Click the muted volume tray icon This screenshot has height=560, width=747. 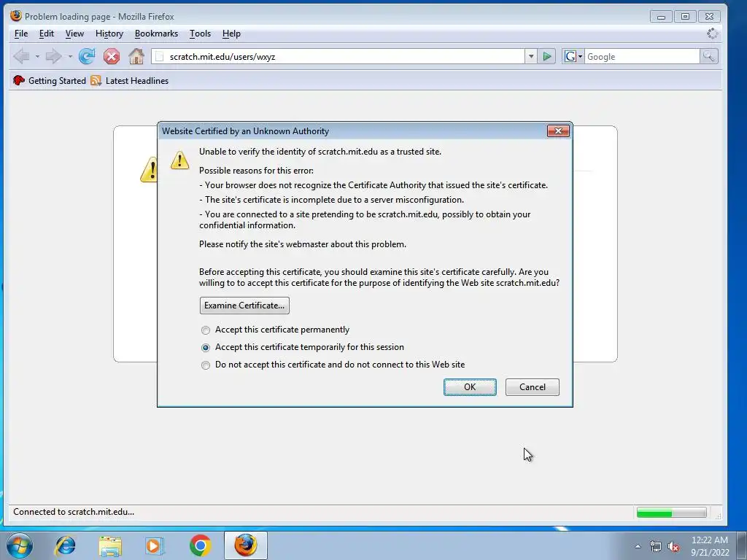pyautogui.click(x=673, y=547)
